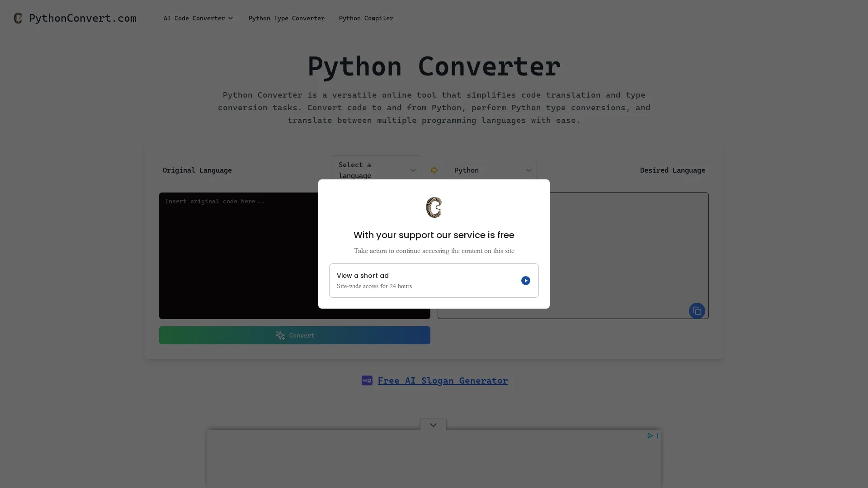This screenshot has height=488, width=868.
Task: Open Free AI Slogan Generator link
Action: pyautogui.click(x=443, y=380)
